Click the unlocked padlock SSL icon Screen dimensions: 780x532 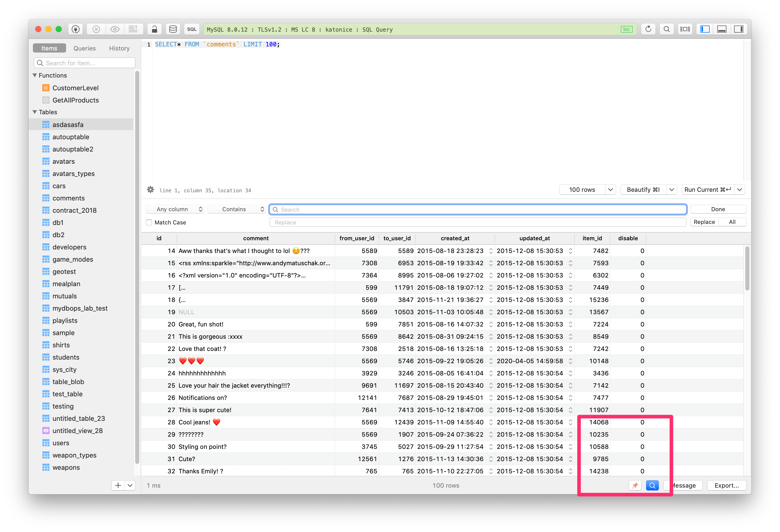click(x=154, y=29)
